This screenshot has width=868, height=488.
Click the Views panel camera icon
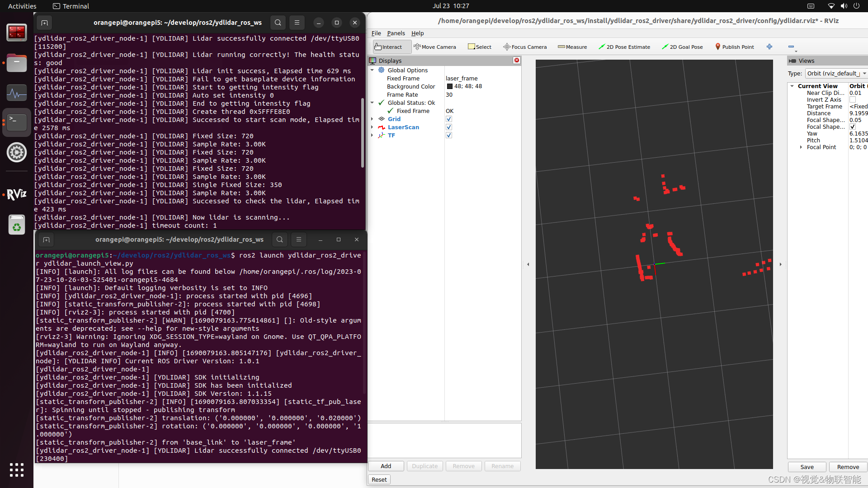(x=793, y=61)
